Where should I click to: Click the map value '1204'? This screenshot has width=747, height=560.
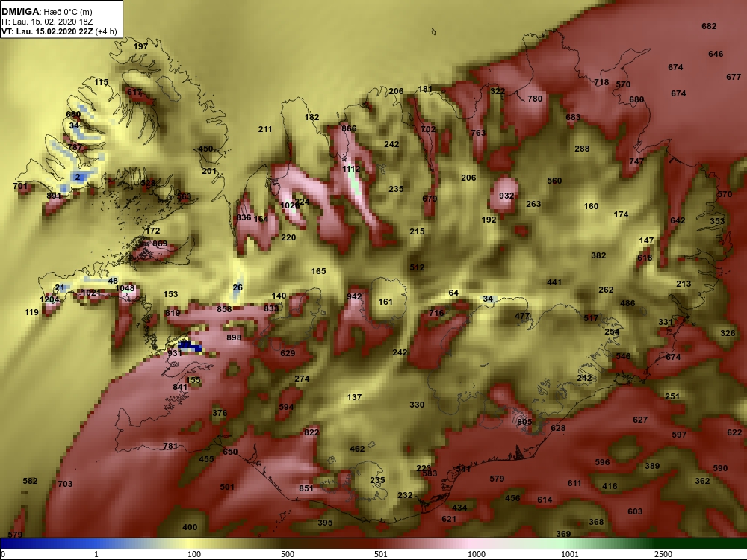49,299
